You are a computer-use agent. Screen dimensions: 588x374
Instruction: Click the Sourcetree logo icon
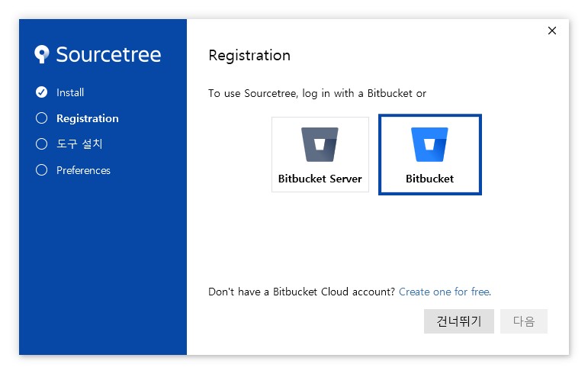pos(42,54)
